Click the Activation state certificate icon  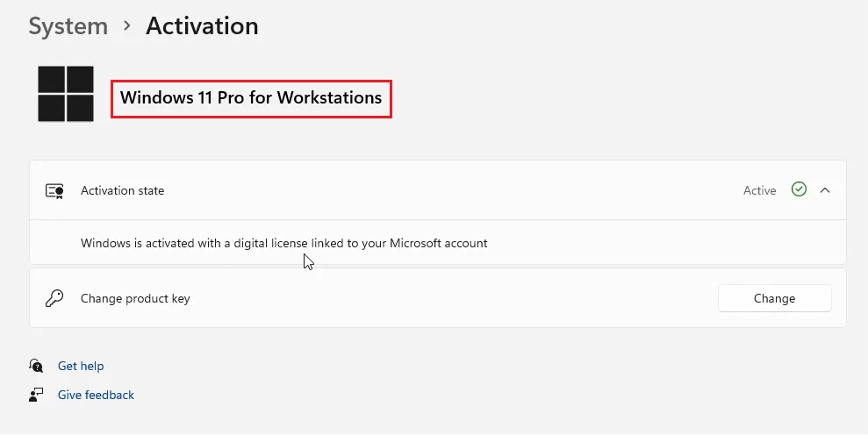click(54, 191)
